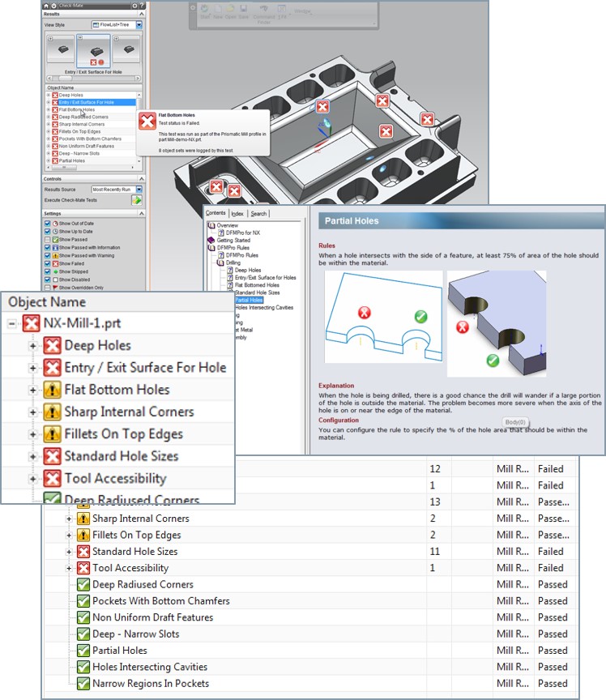This screenshot has width=606, height=700.
Task: Click the Overview book icon in help contents
Action: click(x=211, y=225)
